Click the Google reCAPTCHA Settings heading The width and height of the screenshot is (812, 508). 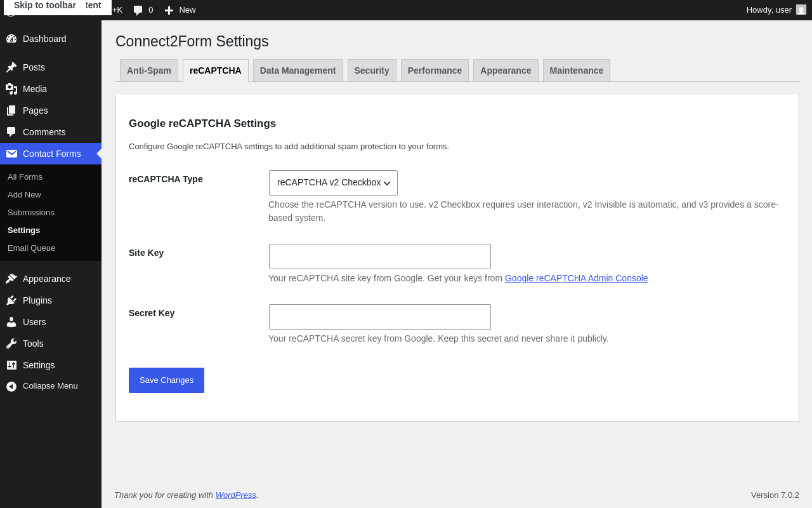[202, 124]
